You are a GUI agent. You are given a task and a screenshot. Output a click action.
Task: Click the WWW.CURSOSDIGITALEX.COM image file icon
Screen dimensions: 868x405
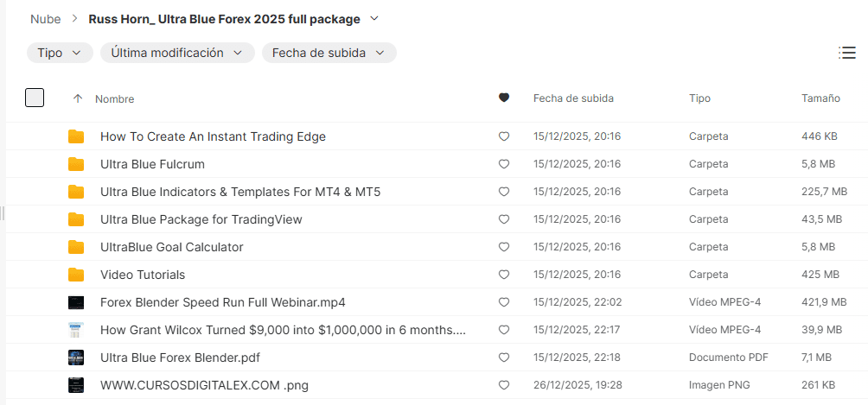point(76,385)
